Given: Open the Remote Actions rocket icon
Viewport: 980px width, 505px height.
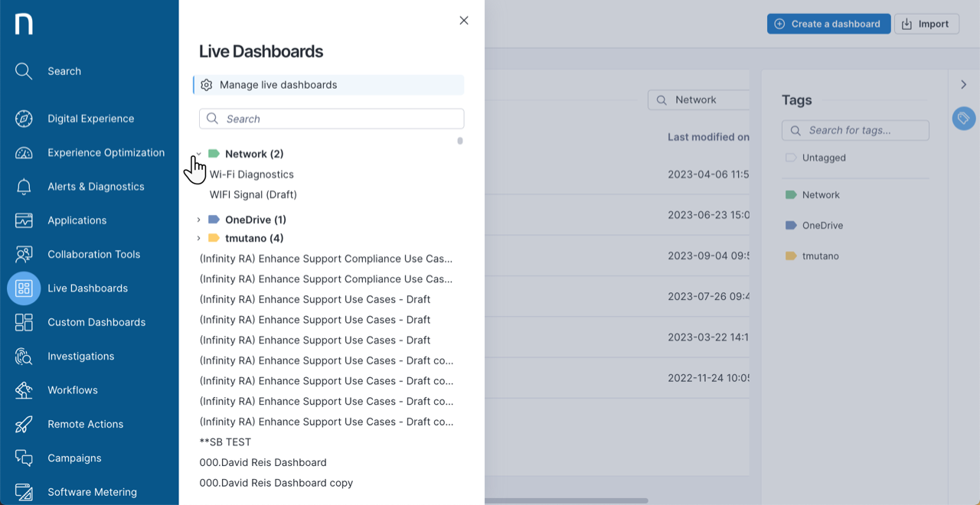Looking at the screenshot, I should [x=24, y=424].
